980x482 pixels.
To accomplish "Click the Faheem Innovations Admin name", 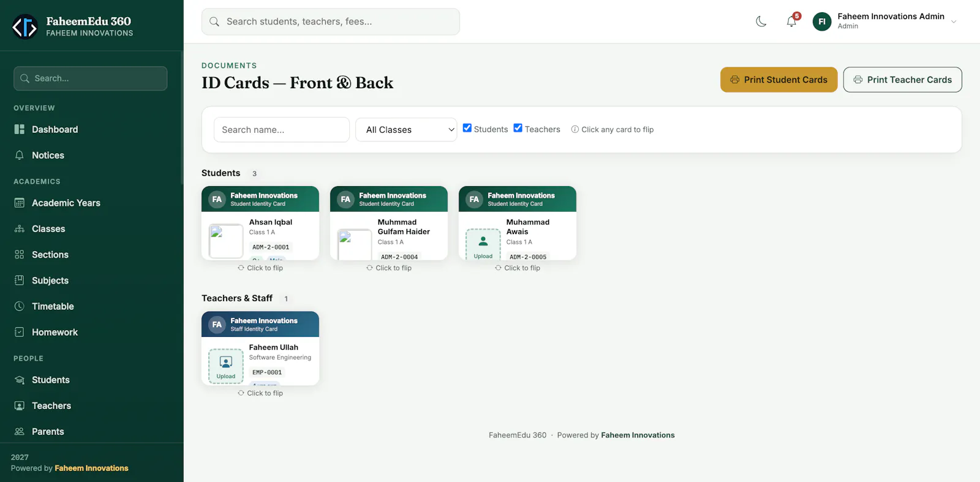I will [891, 17].
